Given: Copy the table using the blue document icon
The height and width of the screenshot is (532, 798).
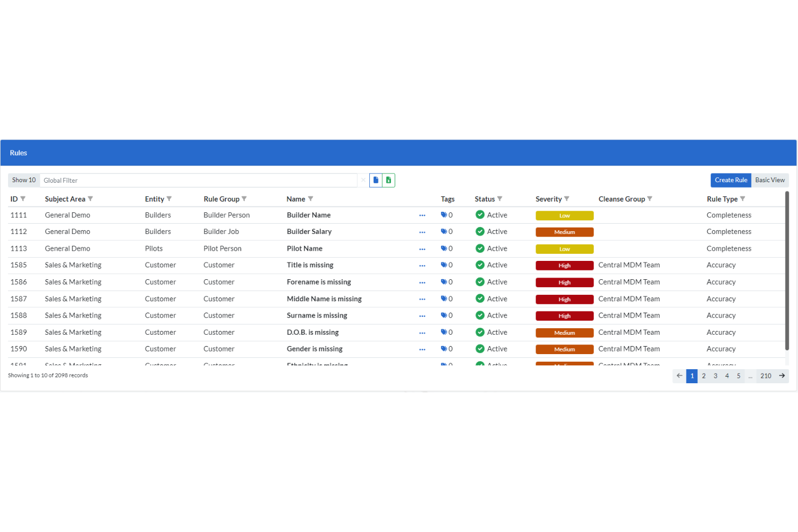Looking at the screenshot, I should click(x=375, y=180).
